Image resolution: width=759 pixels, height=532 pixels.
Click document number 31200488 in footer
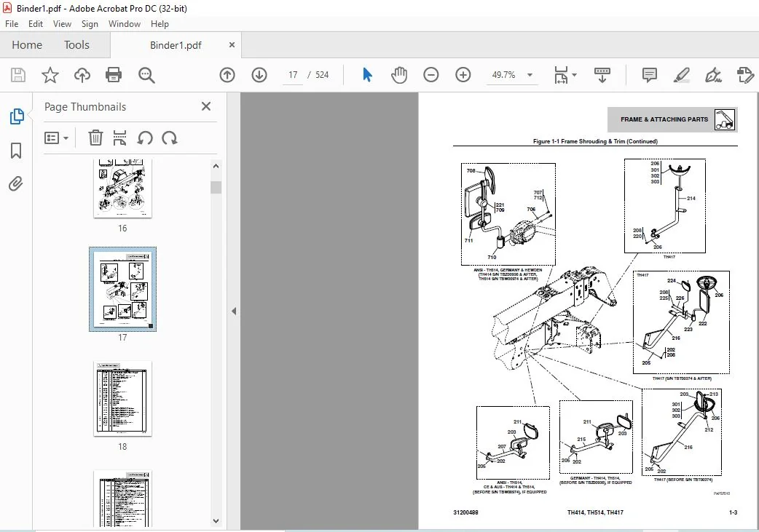point(465,512)
